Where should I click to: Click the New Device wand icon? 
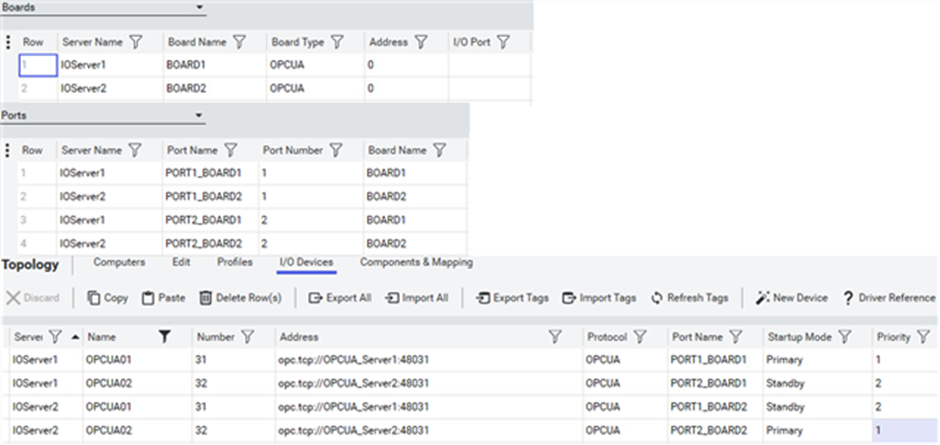pos(762,298)
